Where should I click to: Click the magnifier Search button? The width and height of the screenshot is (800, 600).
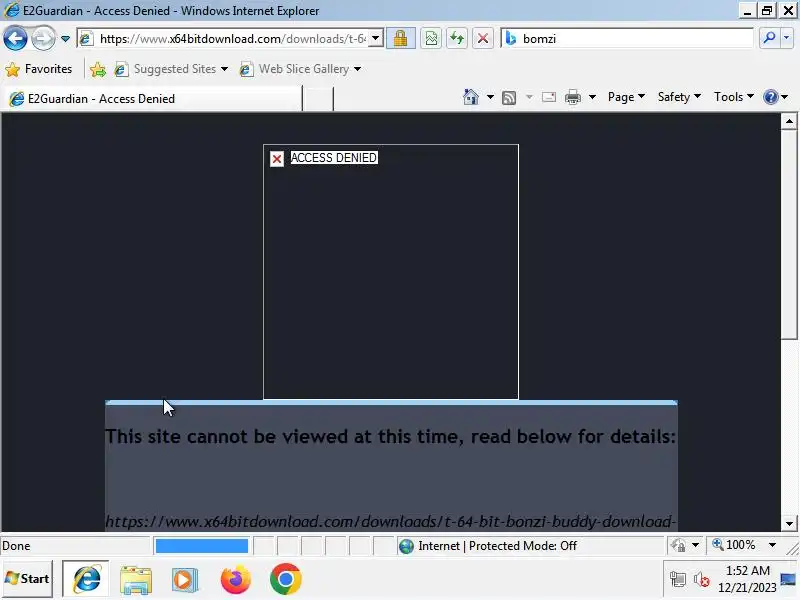click(x=769, y=38)
